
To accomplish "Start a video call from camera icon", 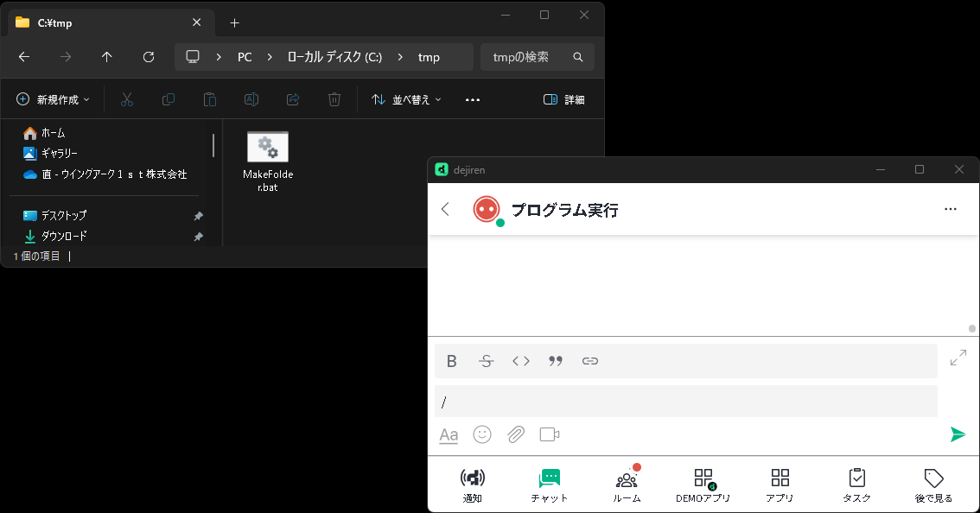I will point(550,434).
